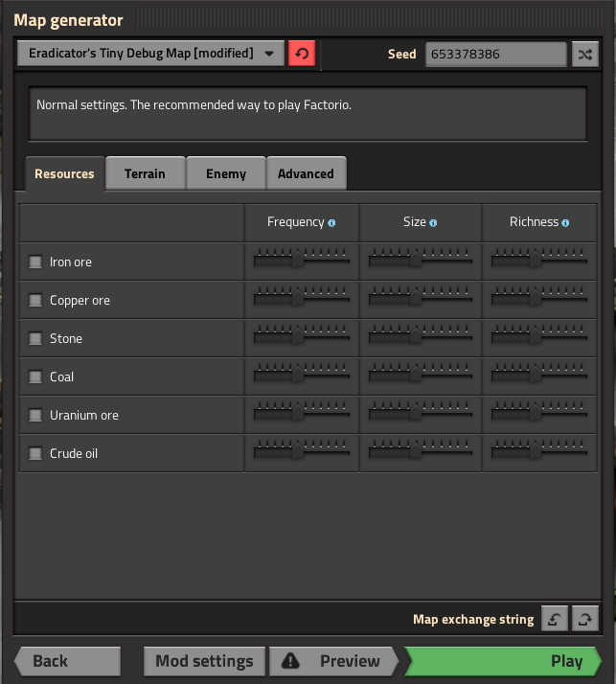Switch to the Terrain tab
The image size is (616, 684).
pyautogui.click(x=145, y=173)
